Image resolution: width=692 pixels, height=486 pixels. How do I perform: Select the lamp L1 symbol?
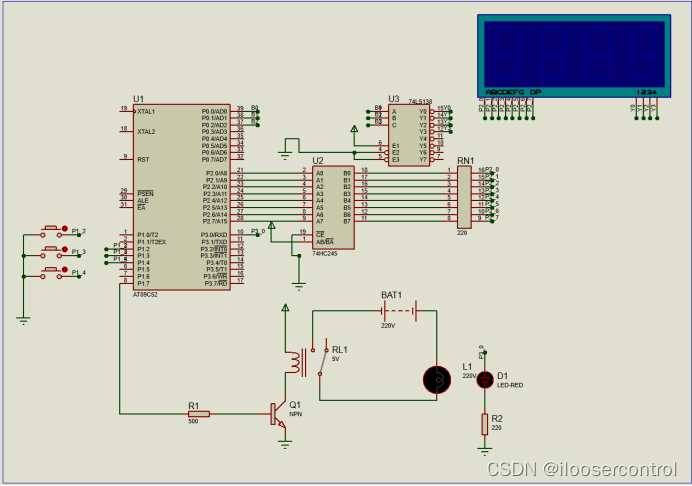437,380
